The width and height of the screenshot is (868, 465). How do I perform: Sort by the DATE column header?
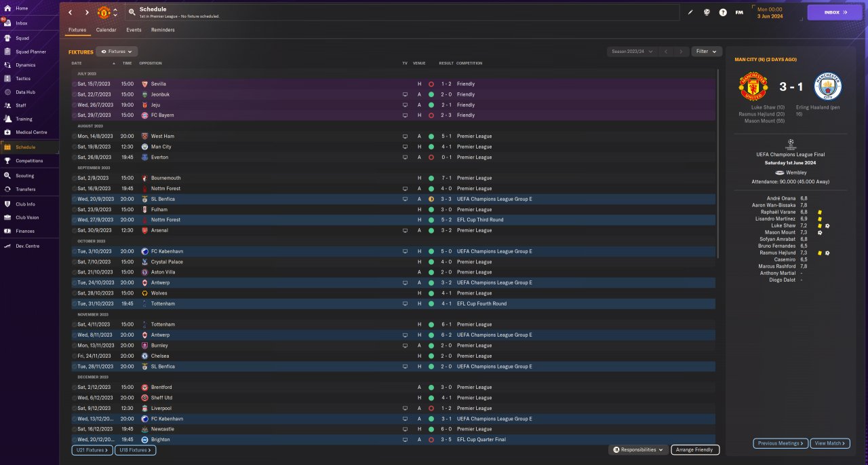77,63
